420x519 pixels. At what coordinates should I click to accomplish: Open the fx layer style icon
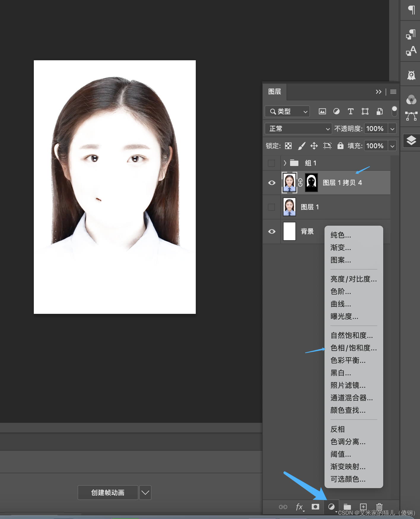point(300,507)
